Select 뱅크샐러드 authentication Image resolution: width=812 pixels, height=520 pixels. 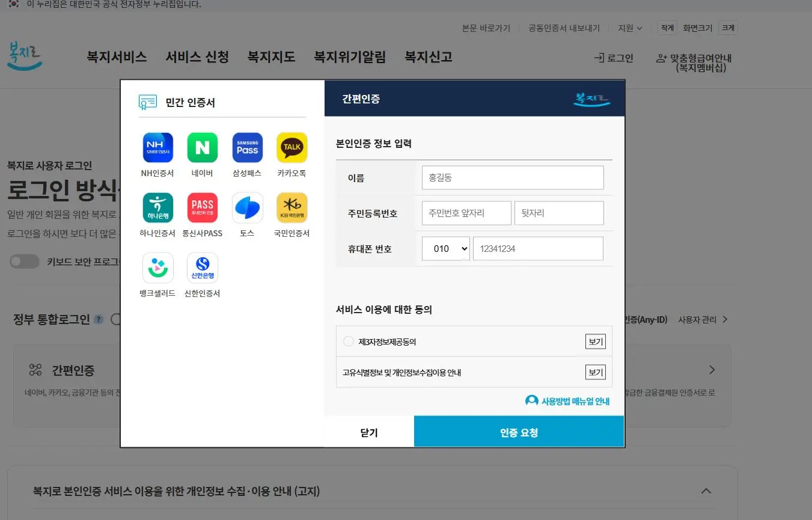[x=157, y=268]
